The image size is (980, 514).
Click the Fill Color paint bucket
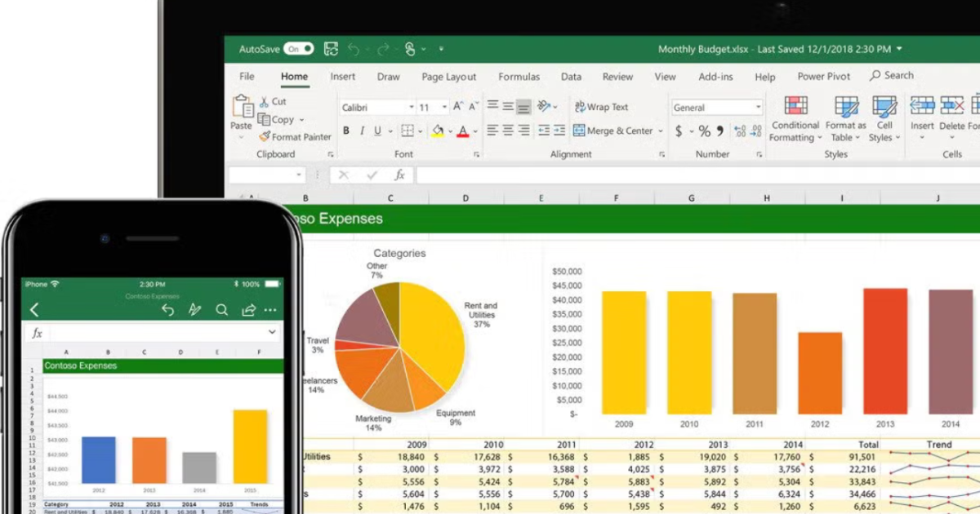point(438,131)
